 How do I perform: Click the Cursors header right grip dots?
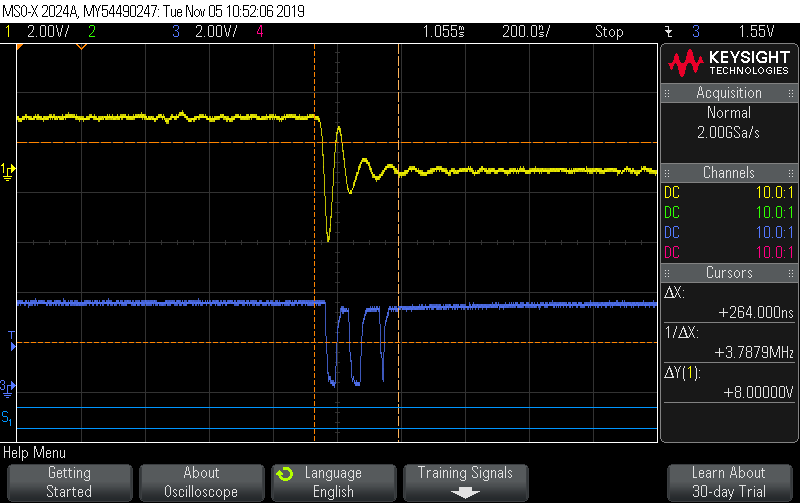(790, 273)
